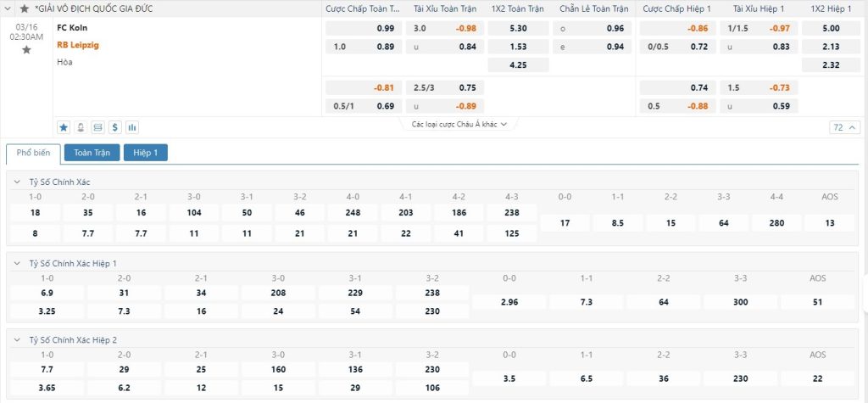Screen dimensions: 868x403
Task: Switch to the 'Toàn Trận' tab
Action: point(92,153)
